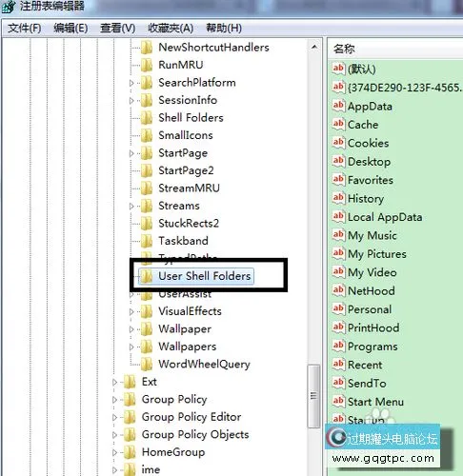Select the Recent value name

(x=365, y=365)
